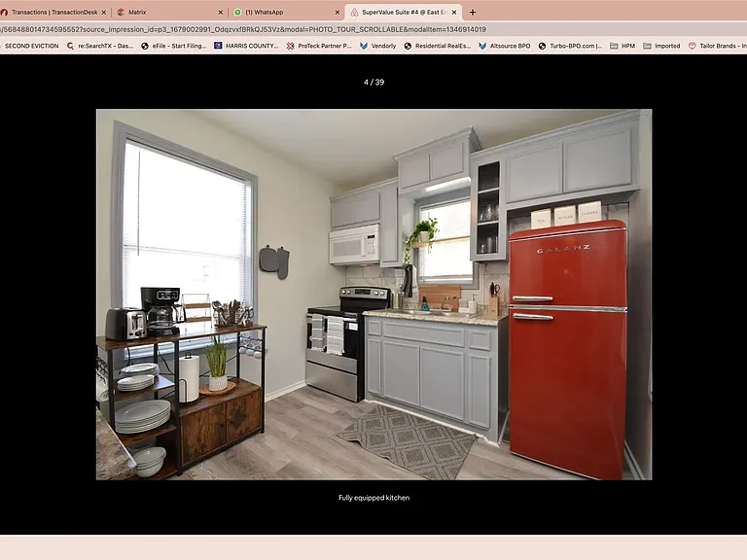Image resolution: width=747 pixels, height=560 pixels.
Task: Close the TransactionDesk tab
Action: [x=104, y=13]
